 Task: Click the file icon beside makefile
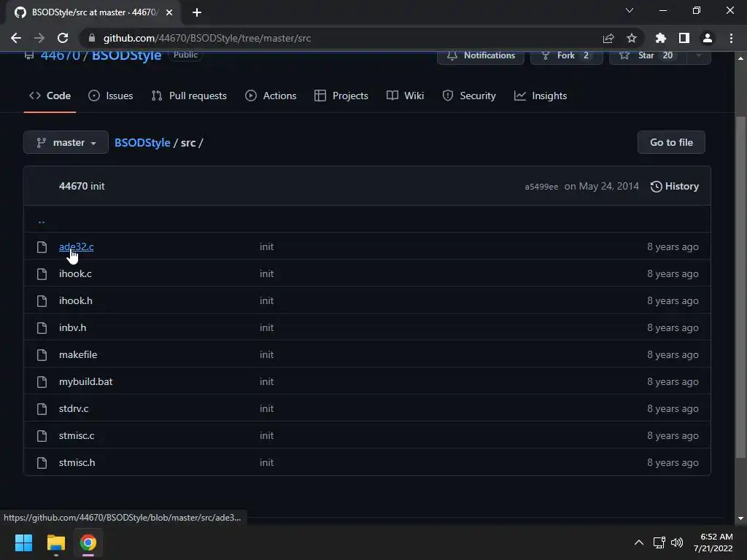(42, 355)
